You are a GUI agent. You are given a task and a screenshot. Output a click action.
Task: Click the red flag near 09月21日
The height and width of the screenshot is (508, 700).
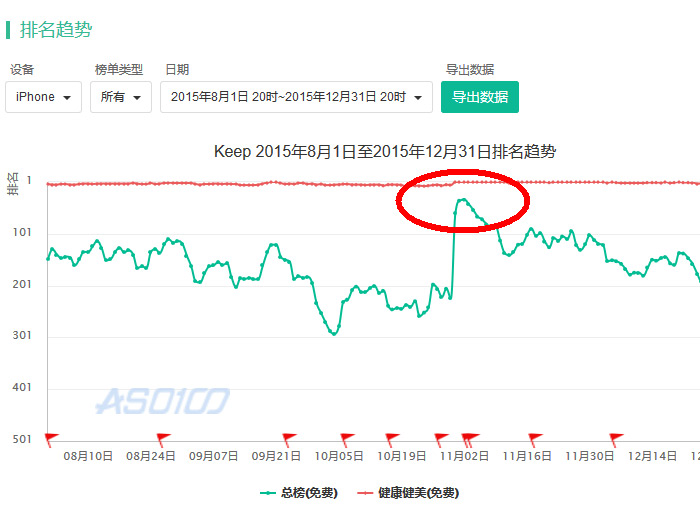[x=289, y=439]
